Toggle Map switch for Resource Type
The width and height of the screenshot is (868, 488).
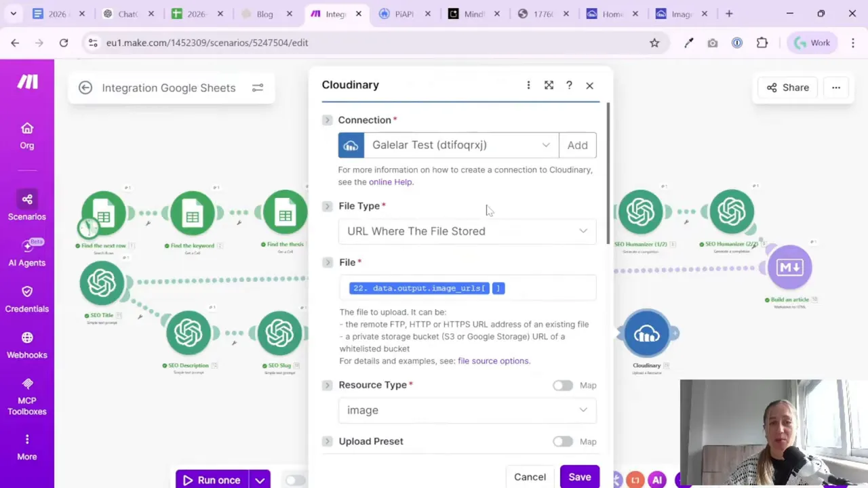562,385
